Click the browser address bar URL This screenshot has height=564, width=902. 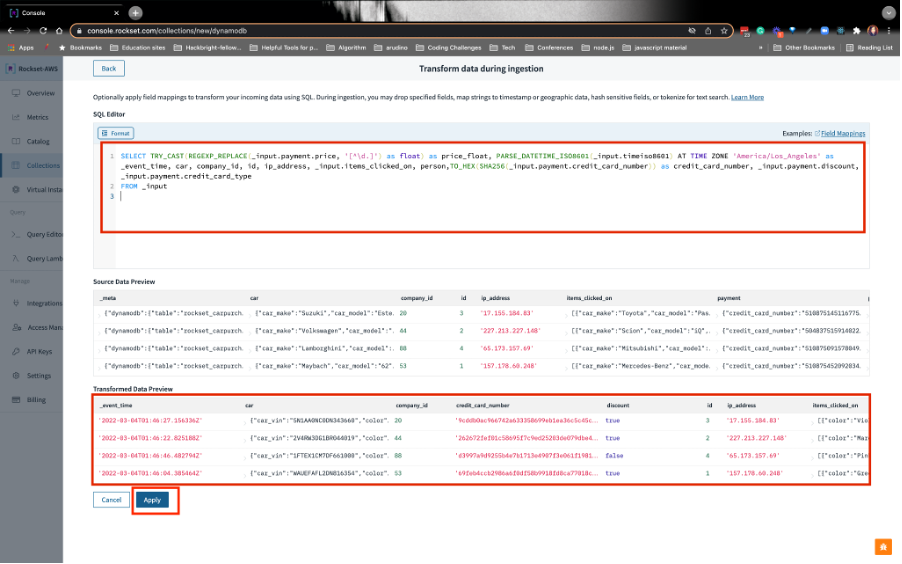[167, 31]
